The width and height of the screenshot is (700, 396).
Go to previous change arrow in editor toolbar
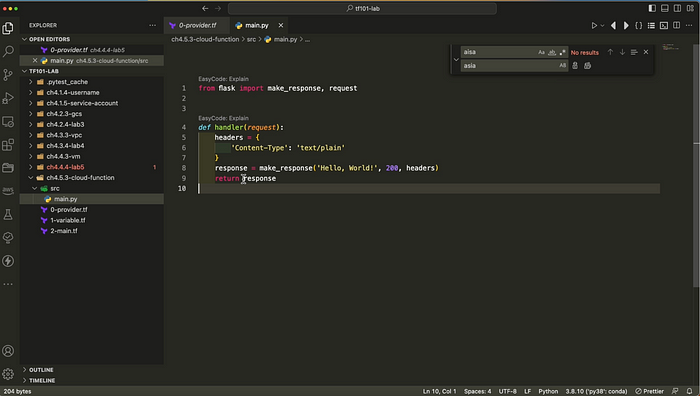(613, 25)
